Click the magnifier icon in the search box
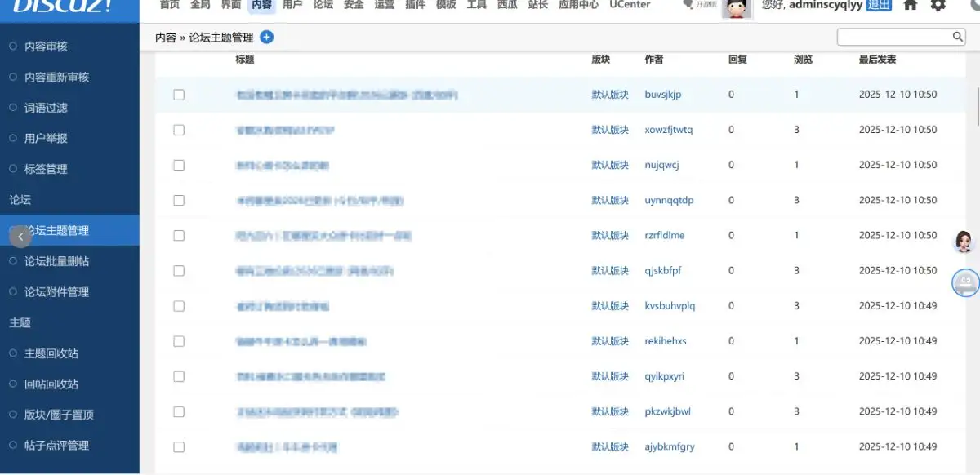 (957, 36)
